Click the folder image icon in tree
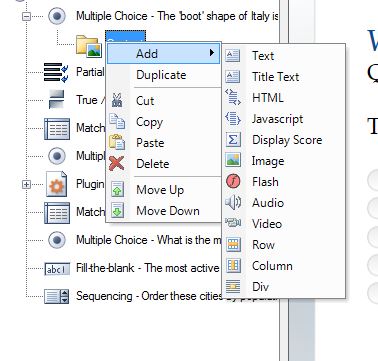This screenshot has width=378, height=361. click(x=89, y=46)
